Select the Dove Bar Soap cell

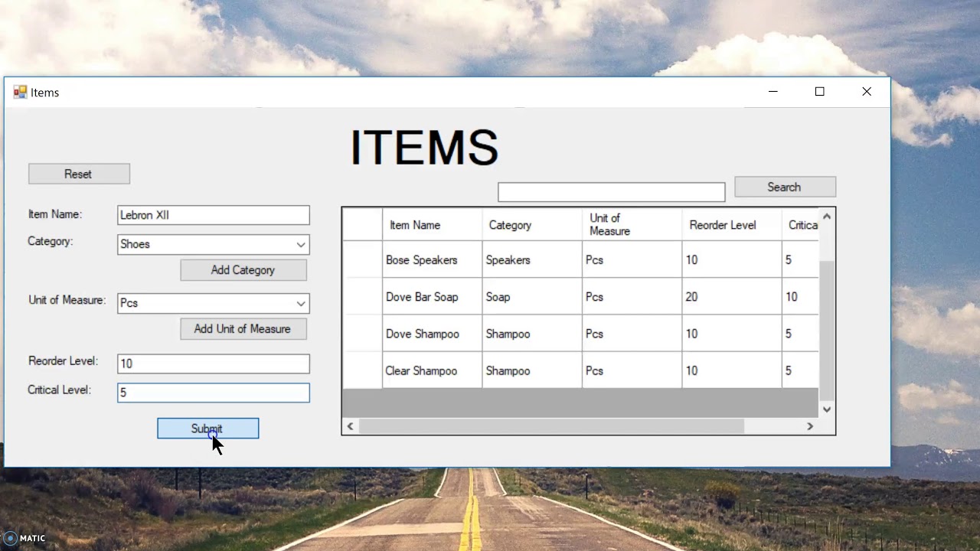[433, 297]
